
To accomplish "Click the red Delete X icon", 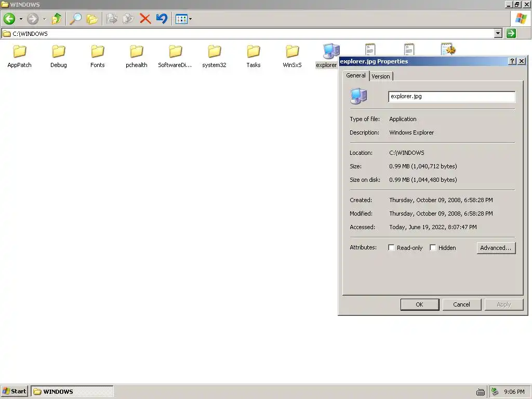I will [145, 19].
